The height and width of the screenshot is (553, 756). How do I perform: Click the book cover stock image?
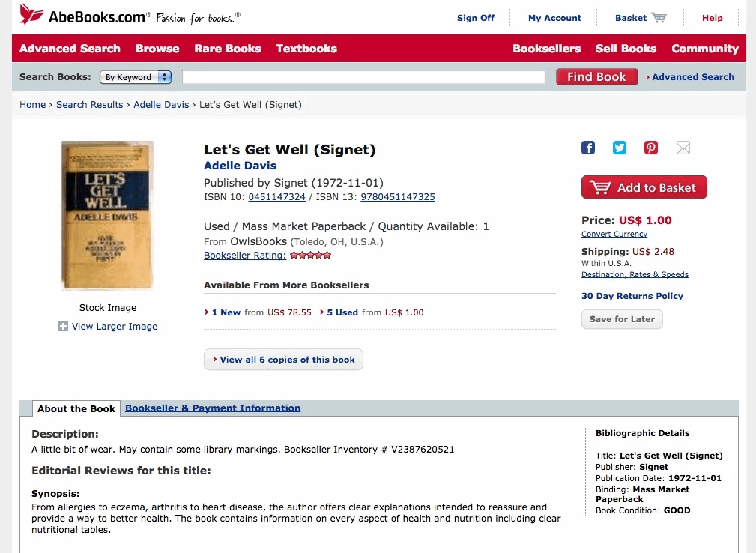[107, 215]
